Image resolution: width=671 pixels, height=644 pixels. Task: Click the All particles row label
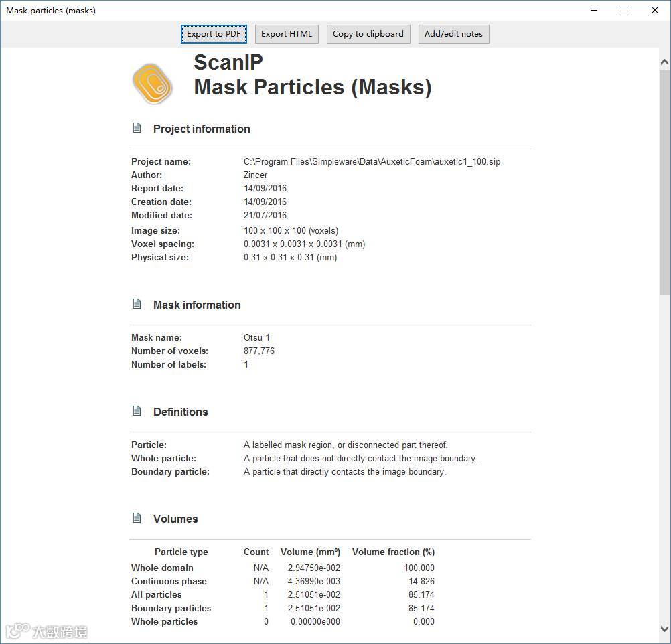pos(156,594)
